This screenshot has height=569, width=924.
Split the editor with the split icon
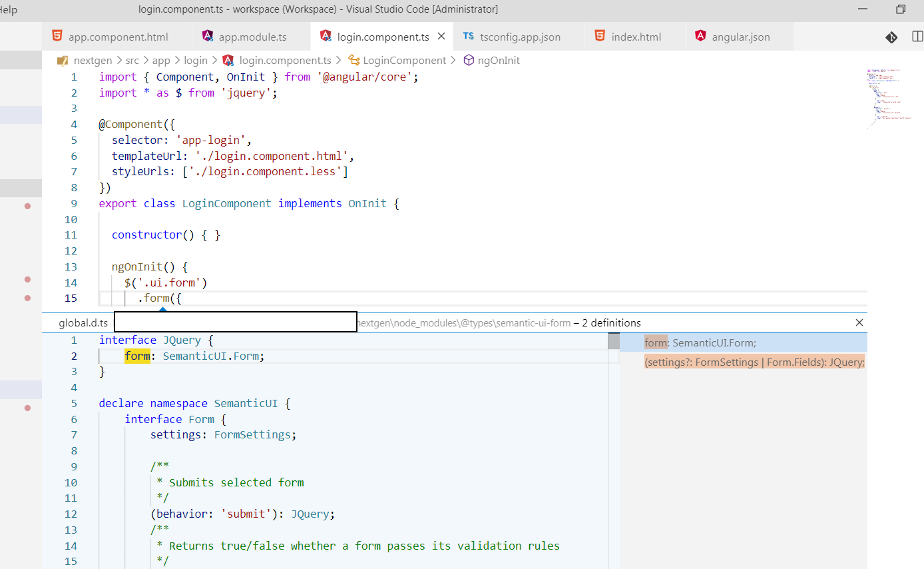point(917,37)
